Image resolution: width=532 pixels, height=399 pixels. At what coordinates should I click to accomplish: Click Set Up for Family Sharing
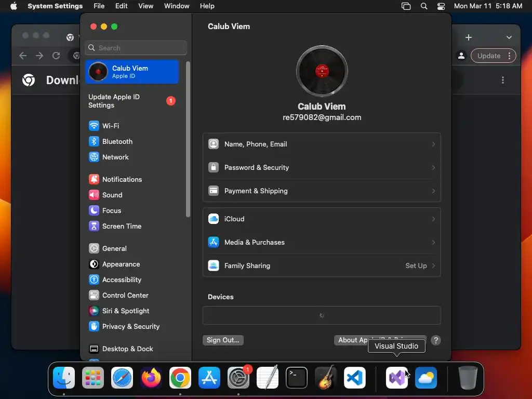coord(420,265)
